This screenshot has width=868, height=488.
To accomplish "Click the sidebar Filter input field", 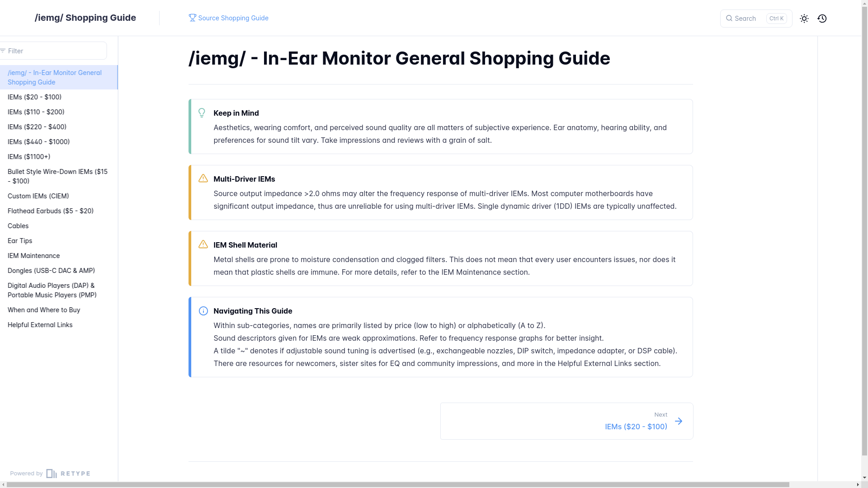I will click(54, 51).
